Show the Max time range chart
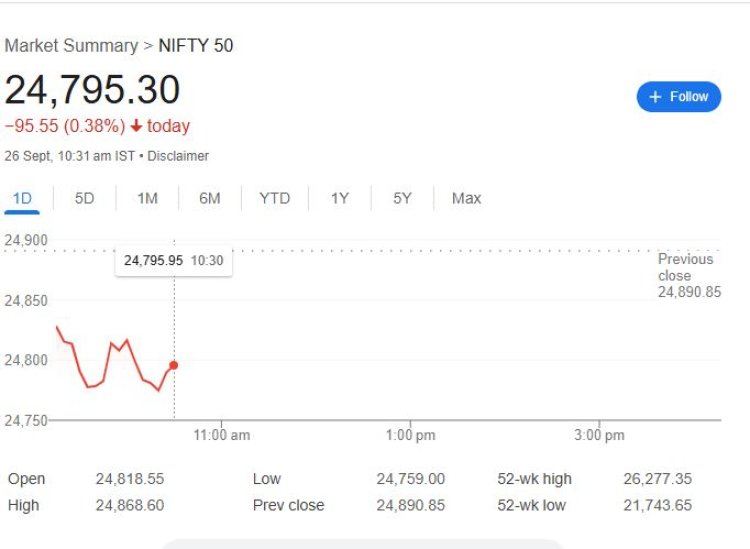 466,198
